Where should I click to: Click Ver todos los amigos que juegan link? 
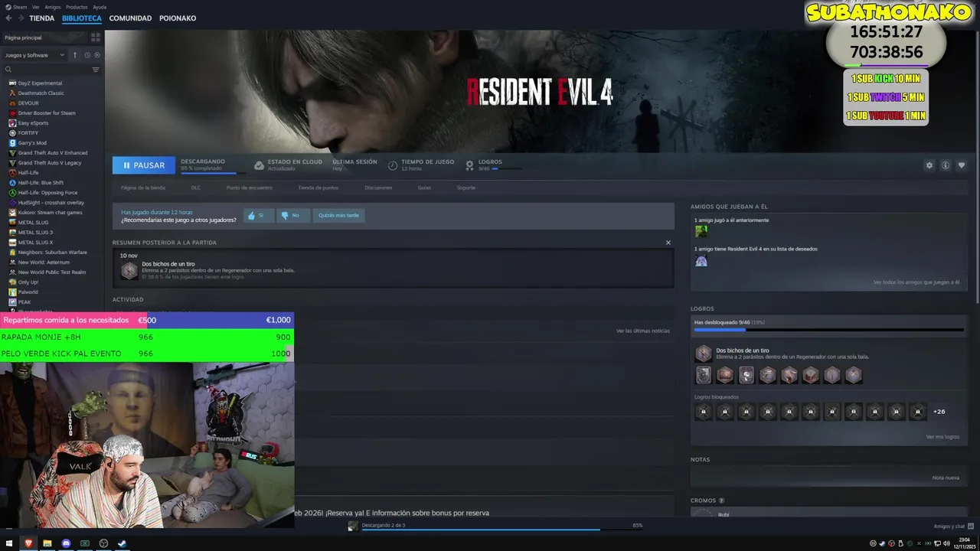(916, 282)
